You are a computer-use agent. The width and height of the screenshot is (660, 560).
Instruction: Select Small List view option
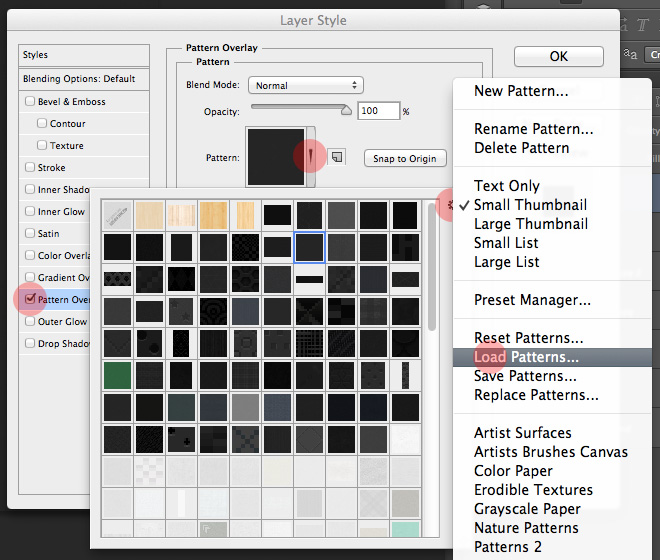point(506,243)
